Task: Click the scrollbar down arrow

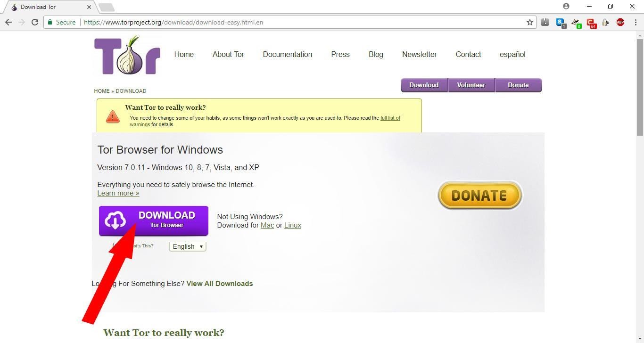Action: [639, 339]
